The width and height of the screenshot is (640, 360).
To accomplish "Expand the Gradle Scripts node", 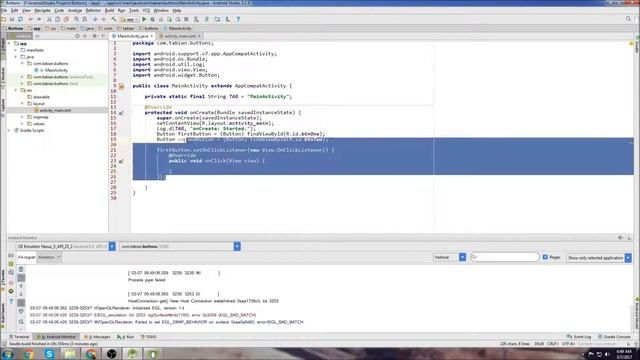I will (x=10, y=130).
